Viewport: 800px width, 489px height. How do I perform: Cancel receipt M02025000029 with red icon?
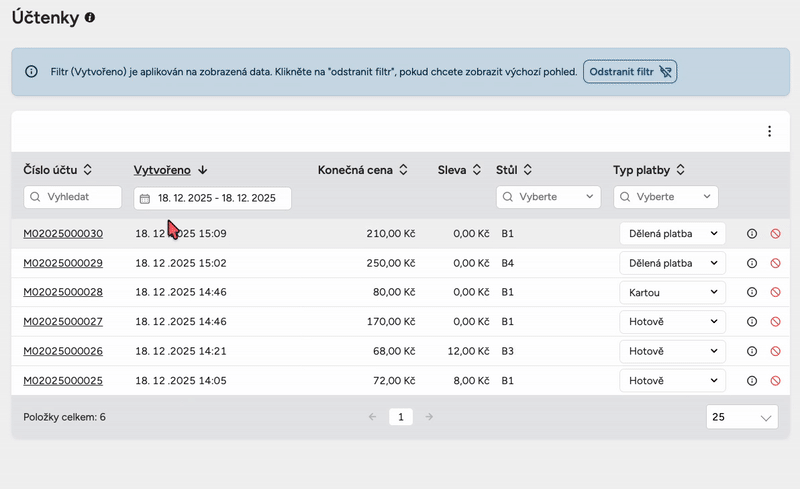775,263
